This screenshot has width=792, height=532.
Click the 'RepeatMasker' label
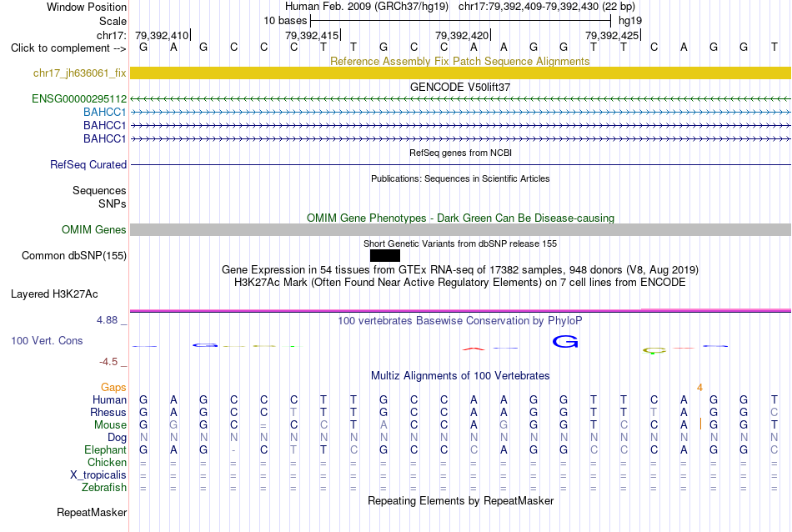pos(92,513)
